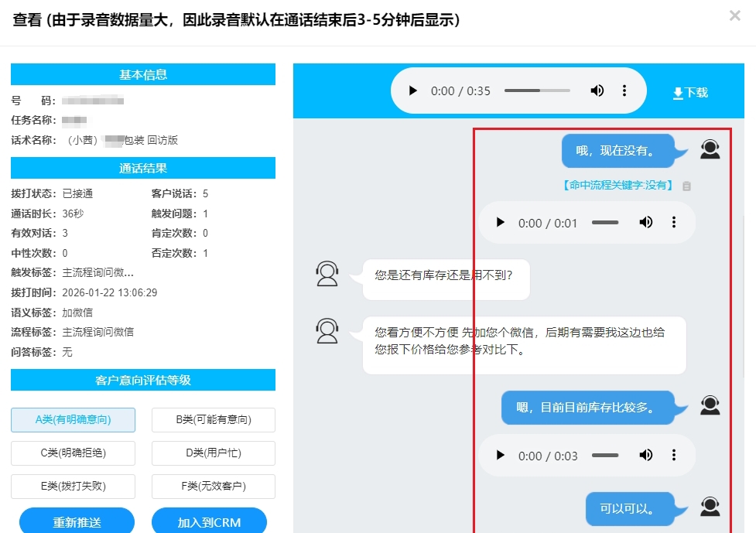Viewport: 756px width, 533px height.
Task: Open options menu of 0:01 clip
Action: coord(673,223)
